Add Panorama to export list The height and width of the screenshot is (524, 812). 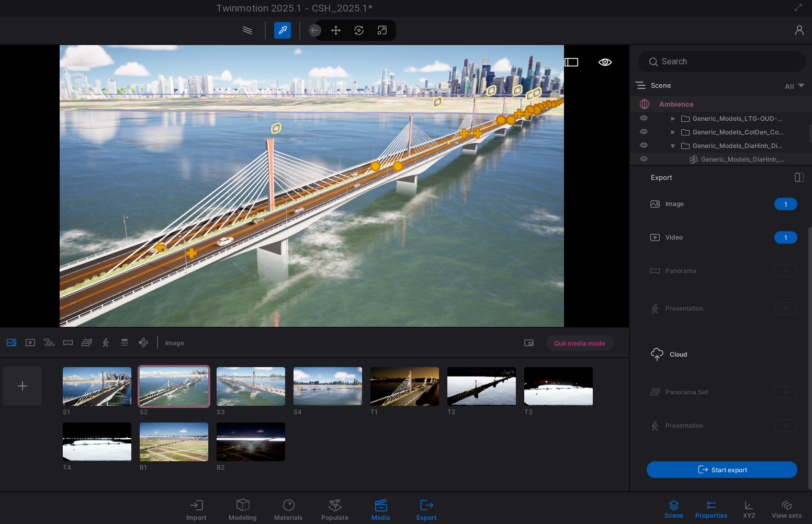coord(785,271)
